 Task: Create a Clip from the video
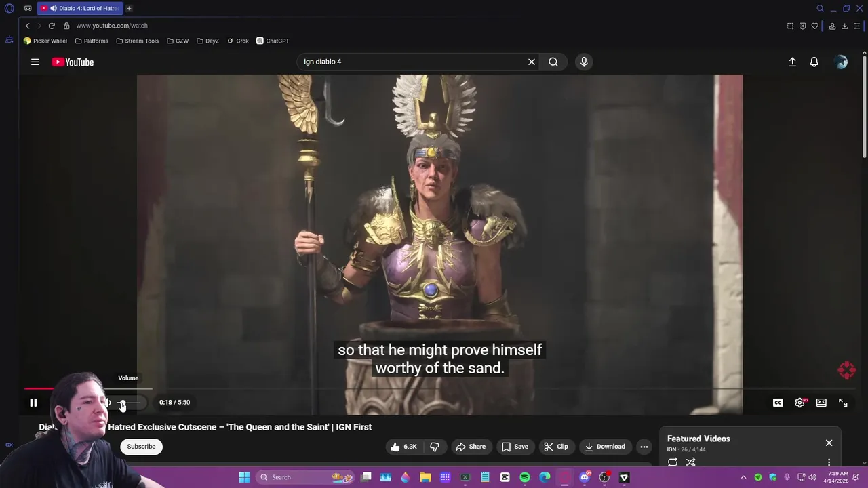(556, 447)
